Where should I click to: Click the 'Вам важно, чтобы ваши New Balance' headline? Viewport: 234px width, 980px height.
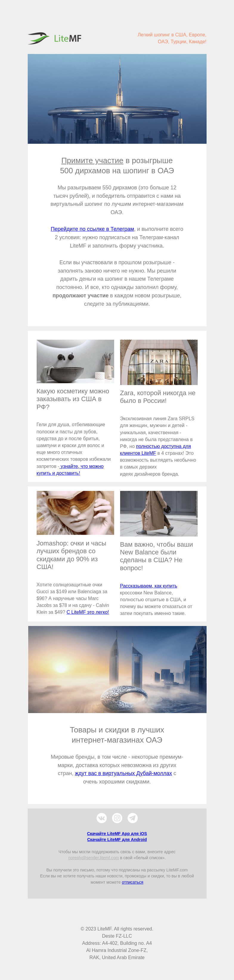click(156, 556)
